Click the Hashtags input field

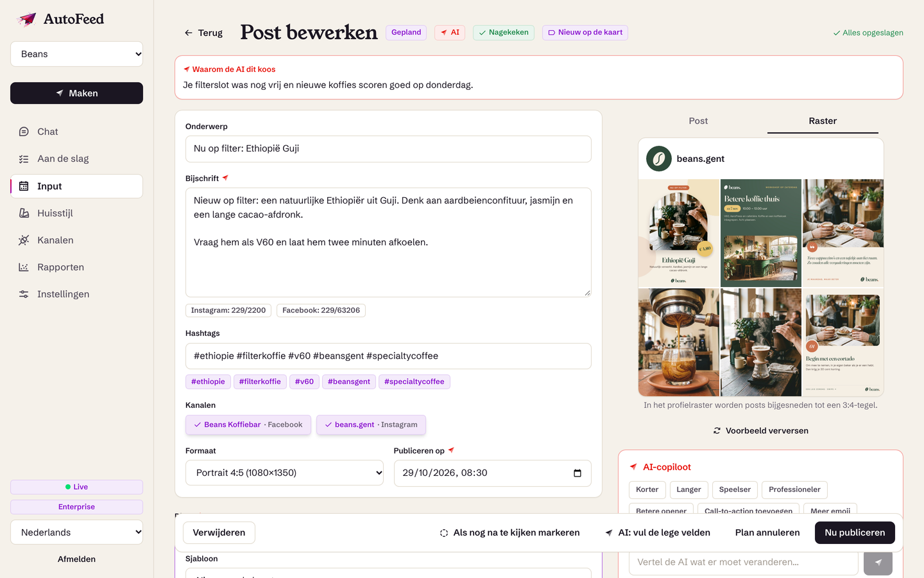pyautogui.click(x=388, y=356)
